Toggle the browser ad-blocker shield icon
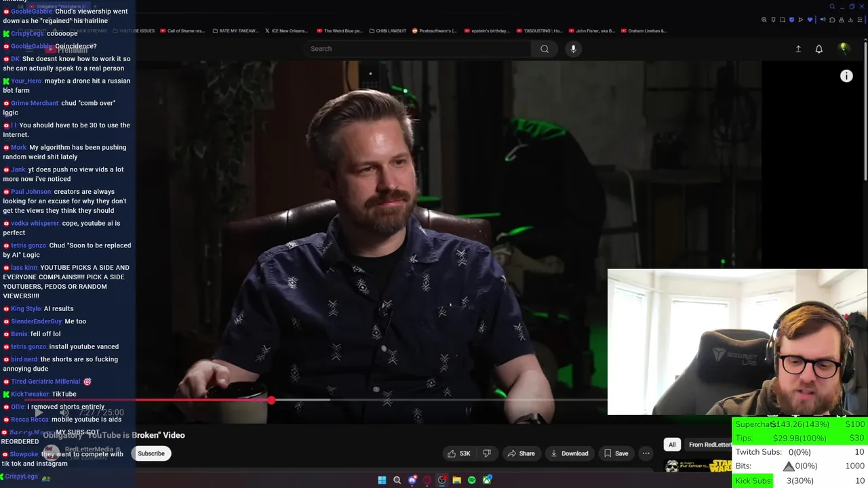Image resolution: width=868 pixels, height=488 pixels. (791, 20)
